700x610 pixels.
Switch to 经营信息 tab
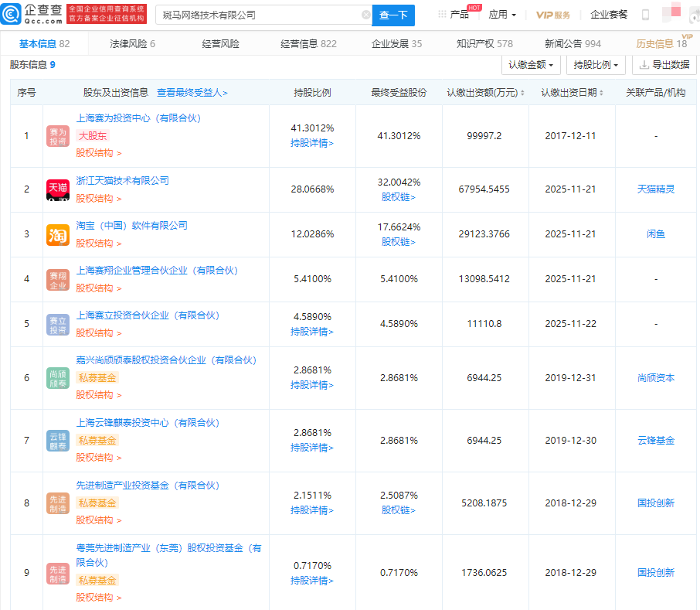coord(308,44)
